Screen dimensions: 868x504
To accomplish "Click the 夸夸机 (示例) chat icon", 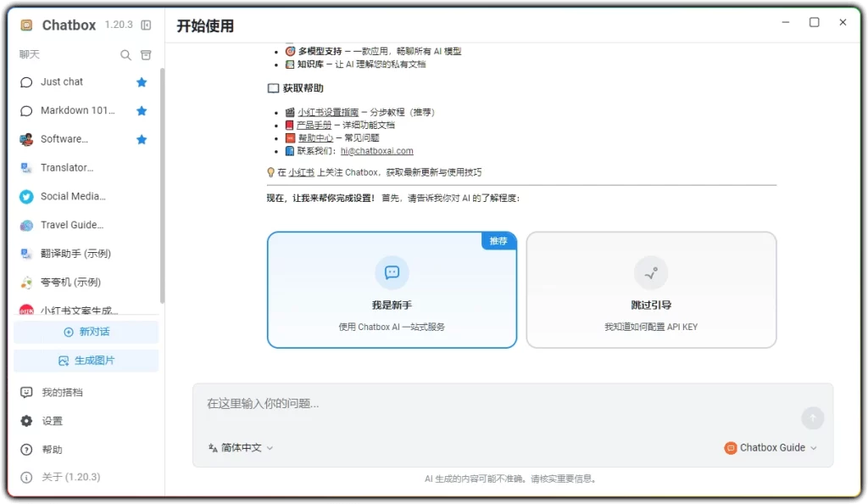I will point(26,283).
